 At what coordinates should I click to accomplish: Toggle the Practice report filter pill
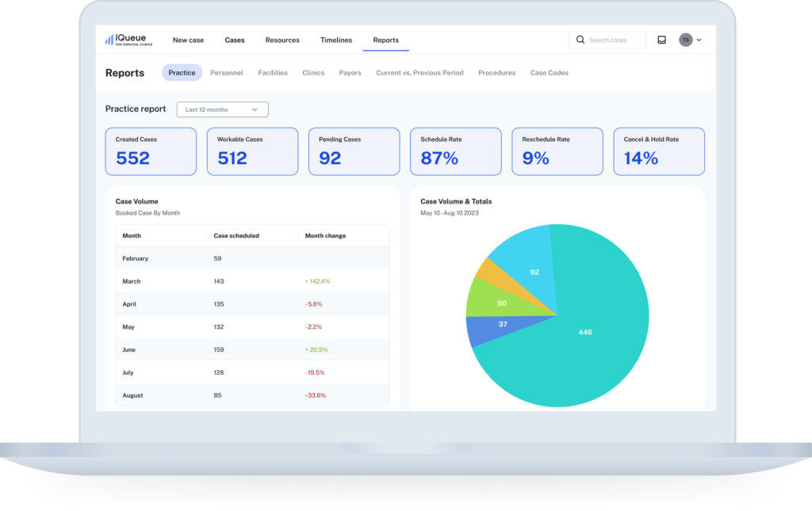(182, 72)
